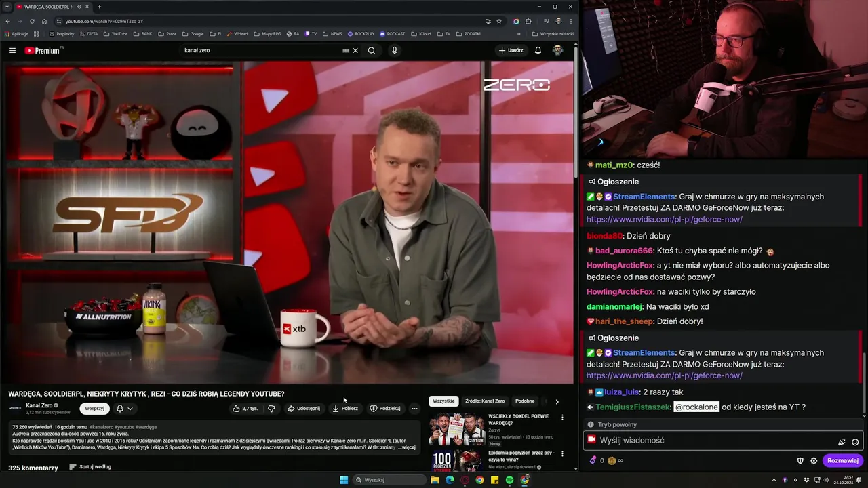Select the Podobne filter chip
Screen dimensions: 868x488
525,401
